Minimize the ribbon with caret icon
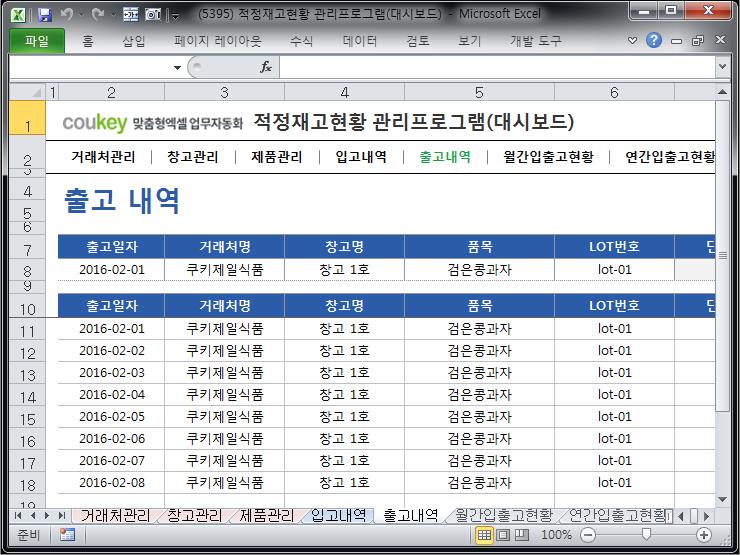The height and width of the screenshot is (555, 740). pos(632,41)
